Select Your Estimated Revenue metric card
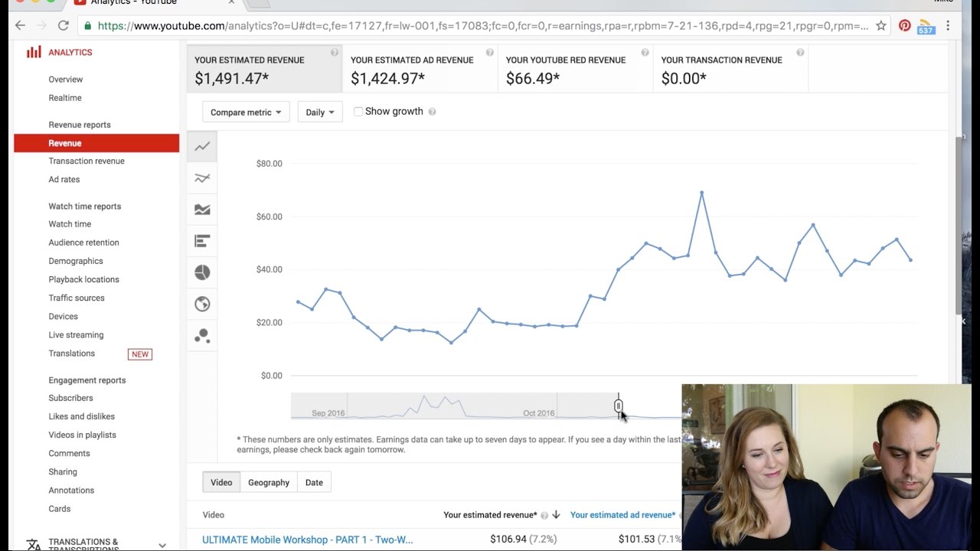The width and height of the screenshot is (980, 551). pos(265,69)
